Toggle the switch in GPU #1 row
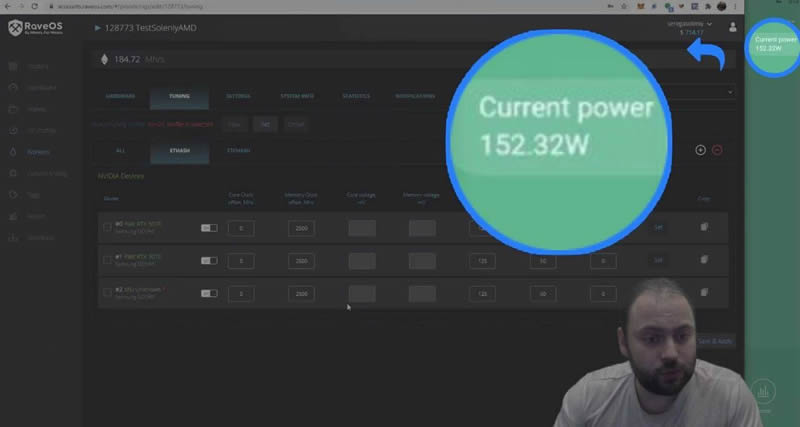 (x=209, y=261)
